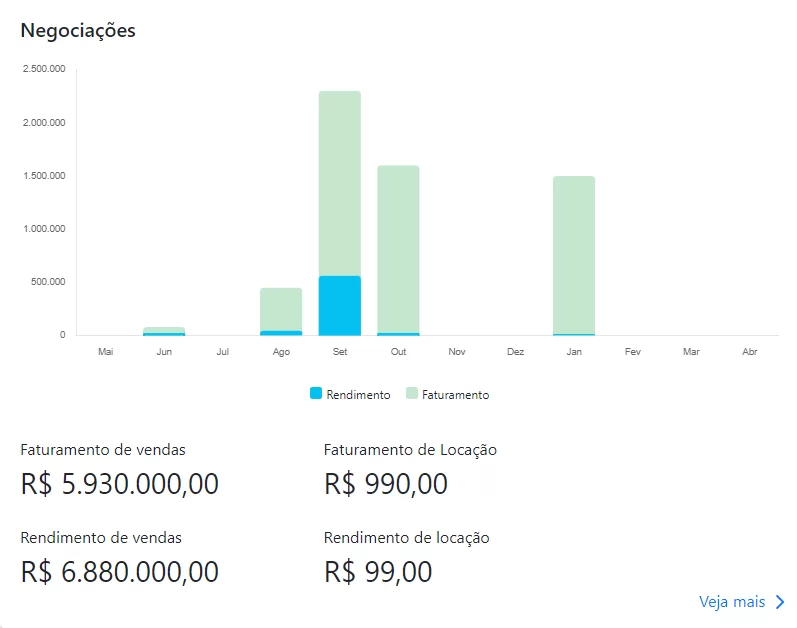
Task: Click the Jan Faturamento bar
Action: [574, 255]
